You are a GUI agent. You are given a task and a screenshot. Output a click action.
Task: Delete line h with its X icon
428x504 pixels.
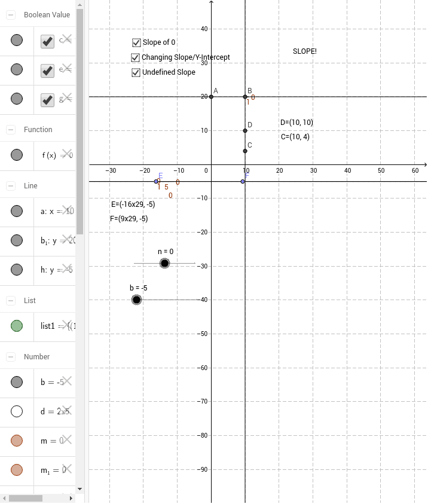pos(67,268)
